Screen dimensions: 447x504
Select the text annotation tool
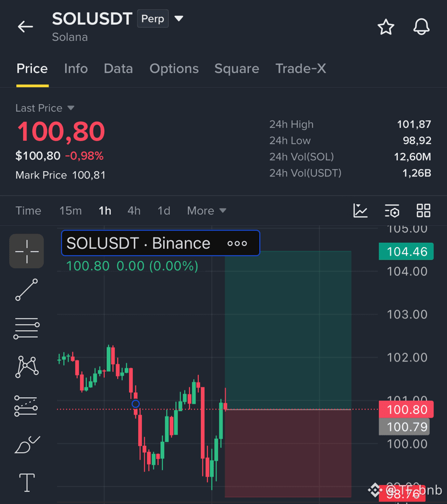pyautogui.click(x=27, y=482)
